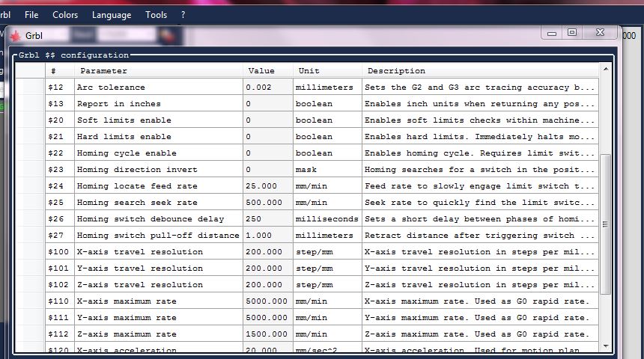Open the Language menu
This screenshot has width=644, height=359.
click(112, 15)
